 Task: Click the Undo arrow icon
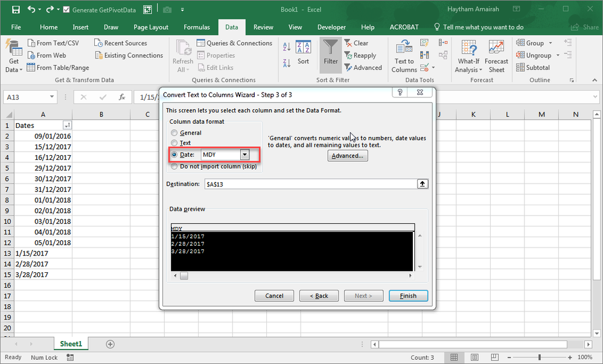[x=31, y=9]
